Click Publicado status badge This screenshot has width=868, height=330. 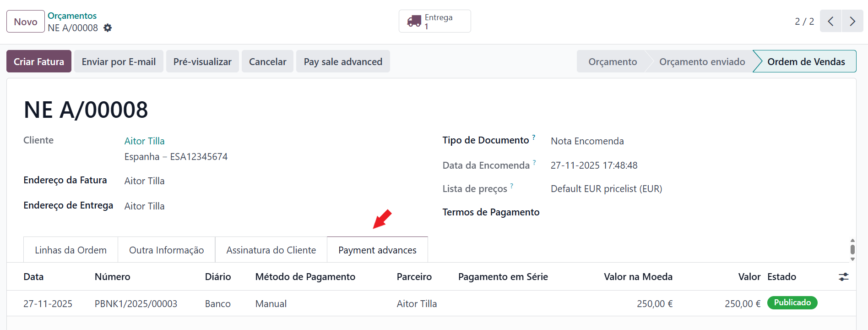point(792,302)
